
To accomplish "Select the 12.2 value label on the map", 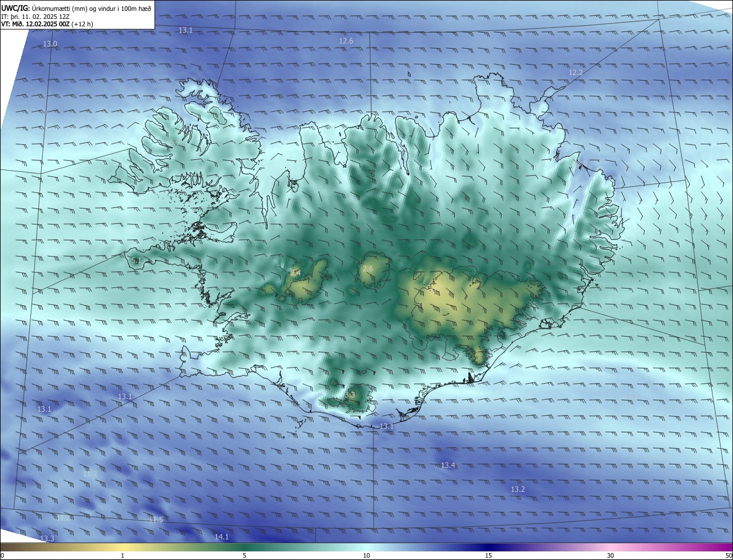I will 576,73.
